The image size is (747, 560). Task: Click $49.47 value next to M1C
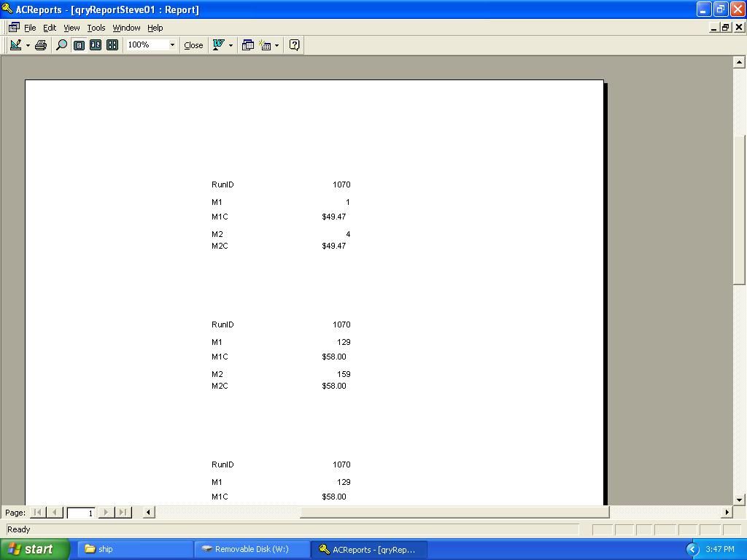tap(334, 217)
